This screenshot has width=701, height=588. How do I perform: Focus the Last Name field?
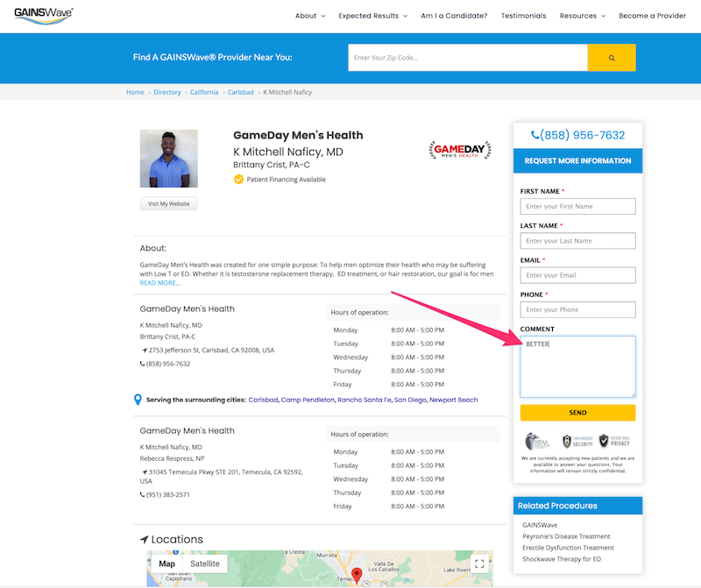[x=577, y=241]
